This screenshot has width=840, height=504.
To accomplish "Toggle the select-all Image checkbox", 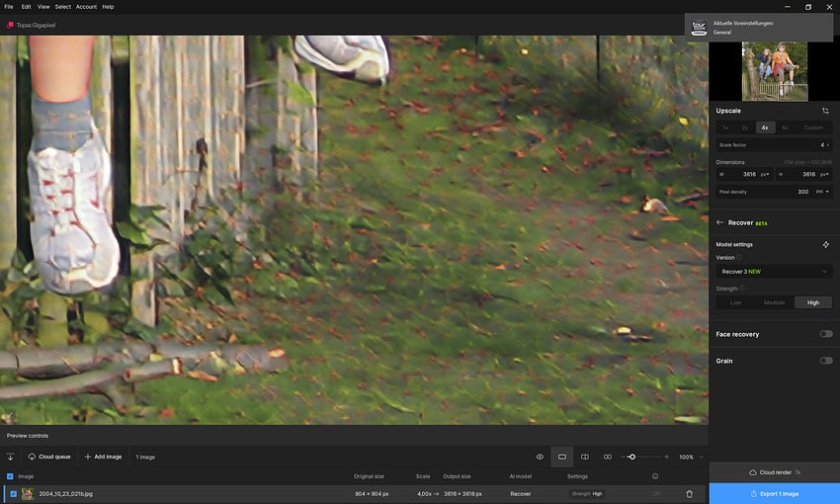I will (10, 476).
